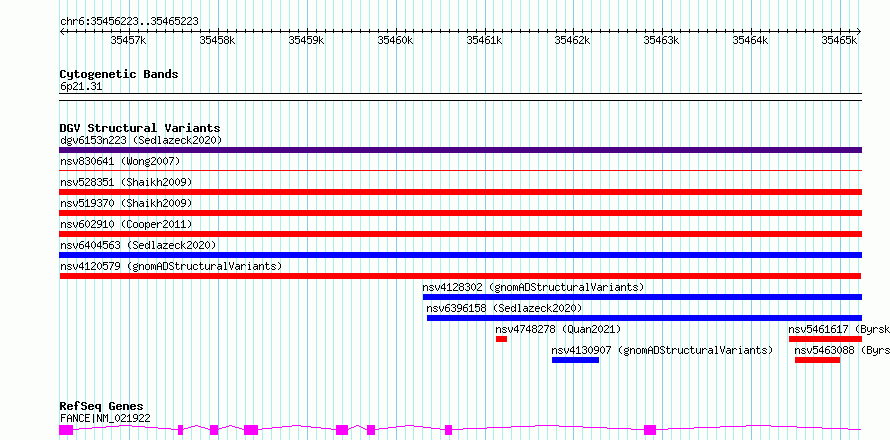Select the 6p21.31 cytogenetic band label
This screenshot has width=890, height=440.
click(81, 87)
